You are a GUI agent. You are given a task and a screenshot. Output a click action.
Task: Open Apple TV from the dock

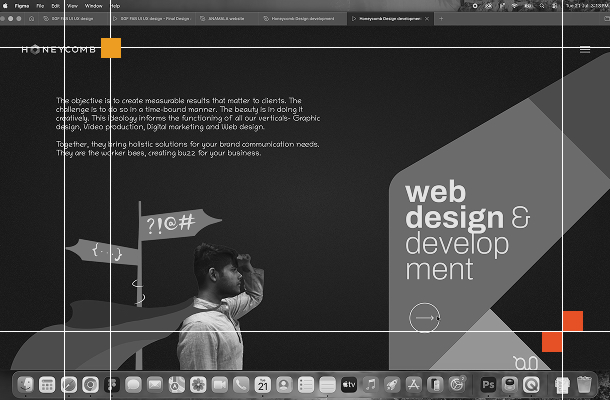(349, 385)
